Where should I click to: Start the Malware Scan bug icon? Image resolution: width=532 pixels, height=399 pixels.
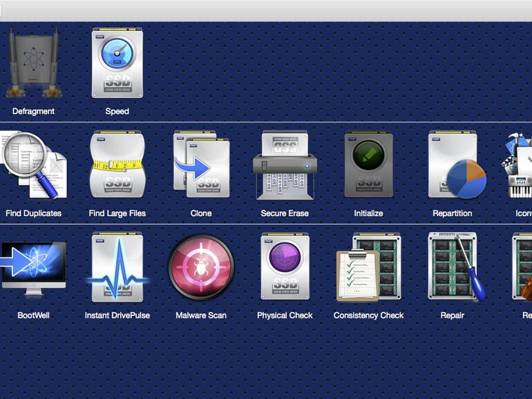201,268
